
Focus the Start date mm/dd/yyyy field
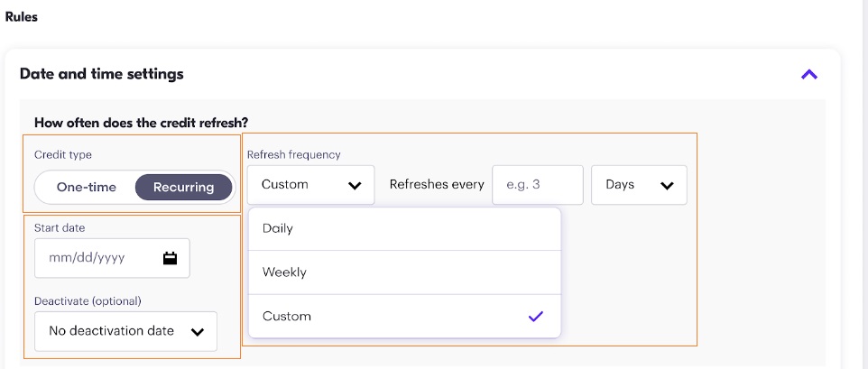(95, 258)
